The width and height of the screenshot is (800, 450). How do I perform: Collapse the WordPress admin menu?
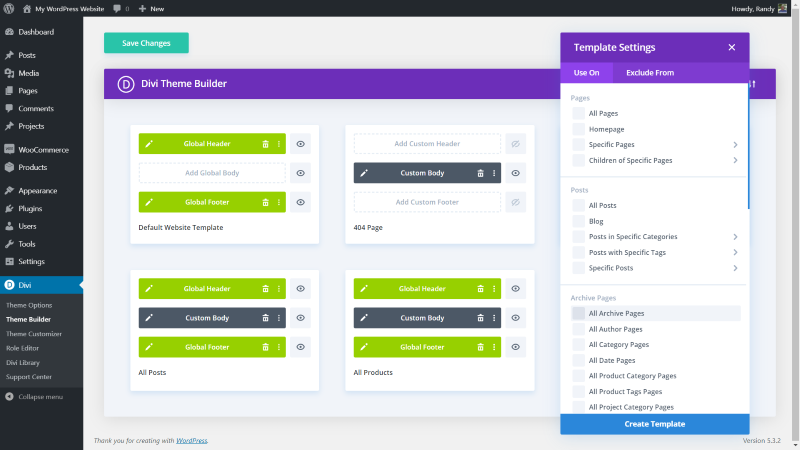point(34,396)
